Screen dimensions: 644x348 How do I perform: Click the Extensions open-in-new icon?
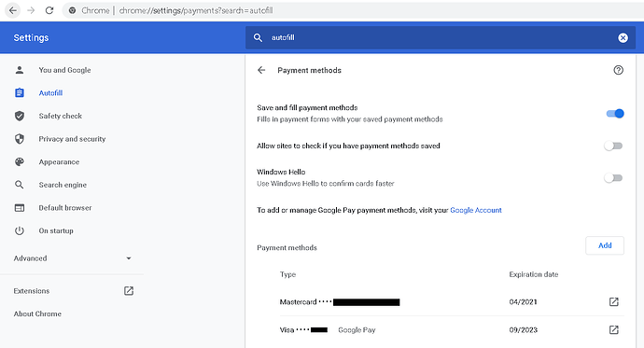129,291
